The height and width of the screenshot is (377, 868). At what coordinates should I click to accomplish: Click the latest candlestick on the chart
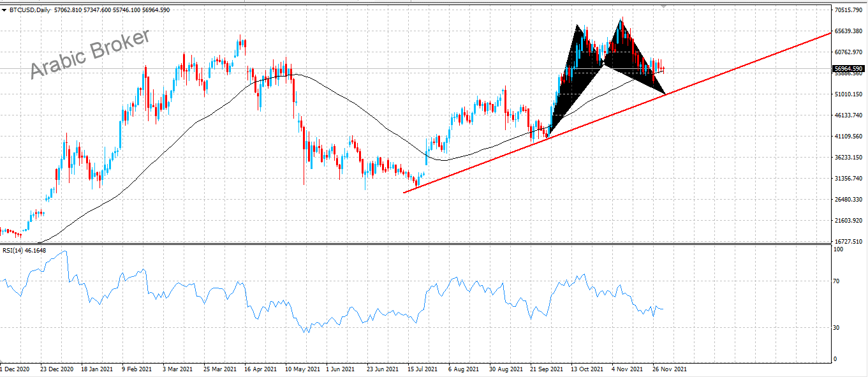coord(664,70)
